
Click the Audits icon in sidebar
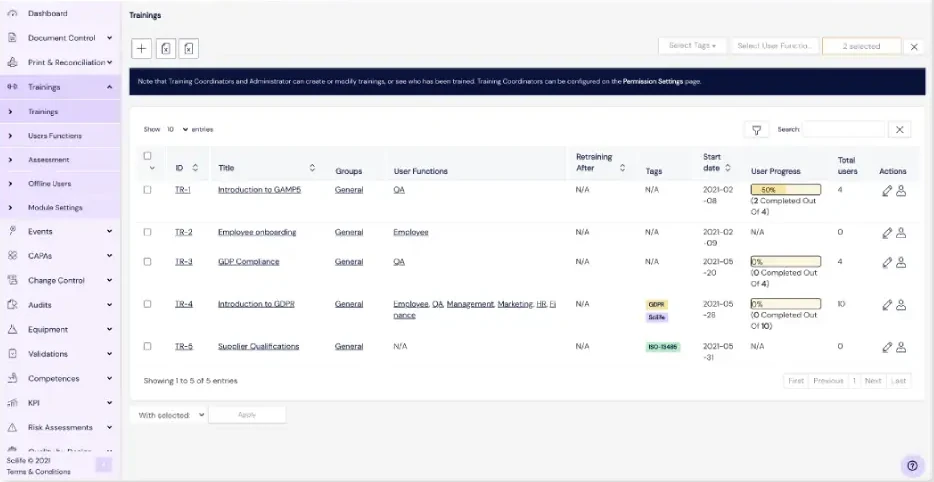pos(13,304)
